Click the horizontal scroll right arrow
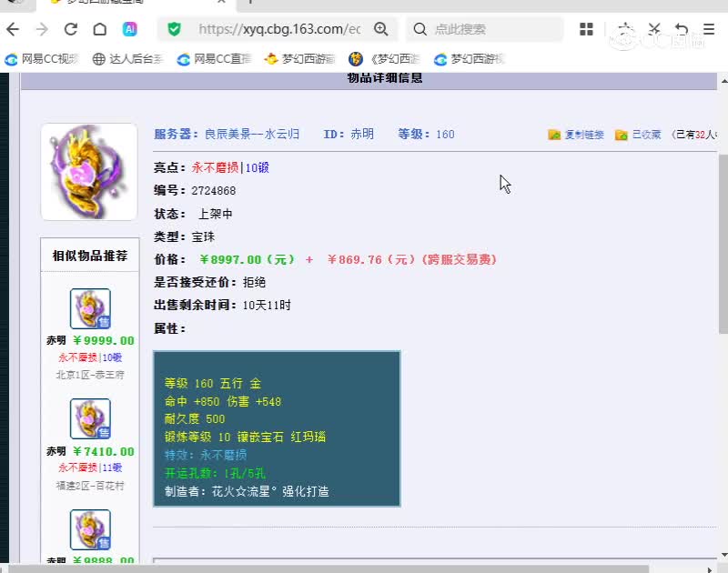This screenshot has height=573, width=728. (709, 569)
